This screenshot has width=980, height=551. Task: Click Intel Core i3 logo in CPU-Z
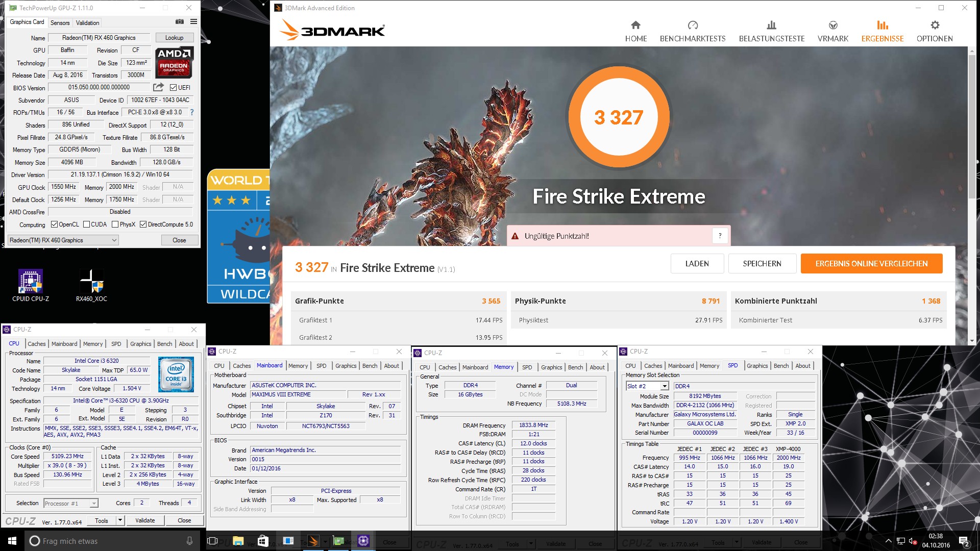[x=176, y=374]
